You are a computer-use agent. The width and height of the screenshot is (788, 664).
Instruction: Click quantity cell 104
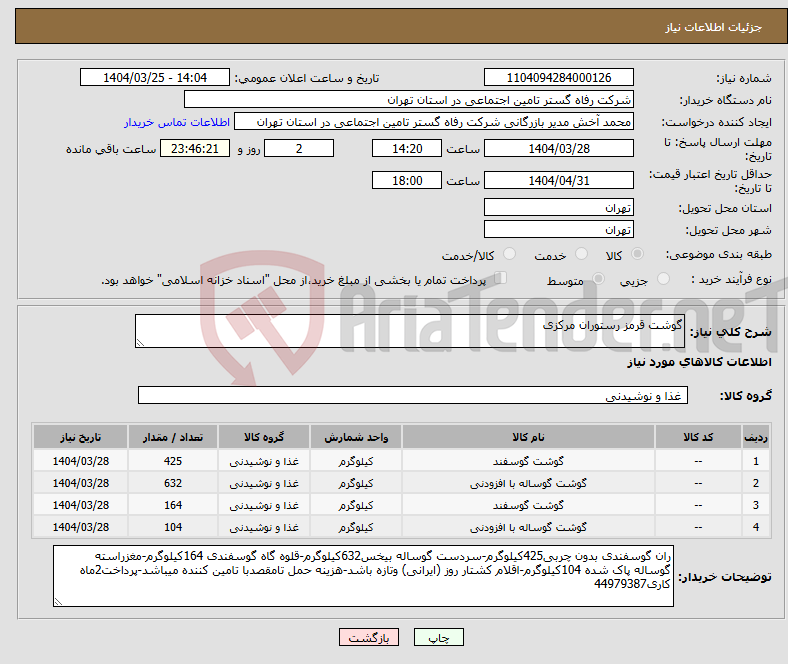[x=173, y=527]
